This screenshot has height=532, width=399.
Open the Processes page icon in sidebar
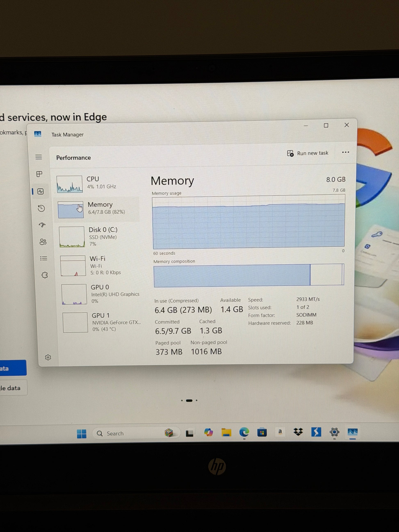coord(39,174)
